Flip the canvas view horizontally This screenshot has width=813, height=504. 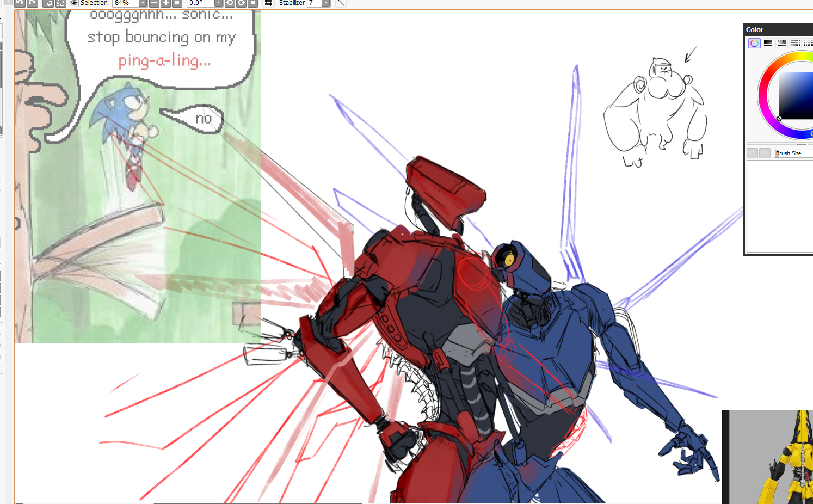pyautogui.click(x=268, y=3)
